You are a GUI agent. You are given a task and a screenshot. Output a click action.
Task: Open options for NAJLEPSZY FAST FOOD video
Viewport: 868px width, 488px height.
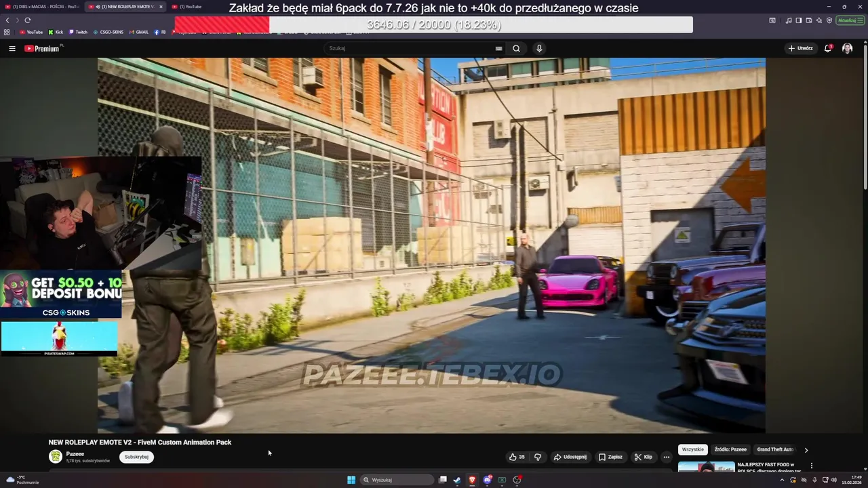tap(811, 466)
